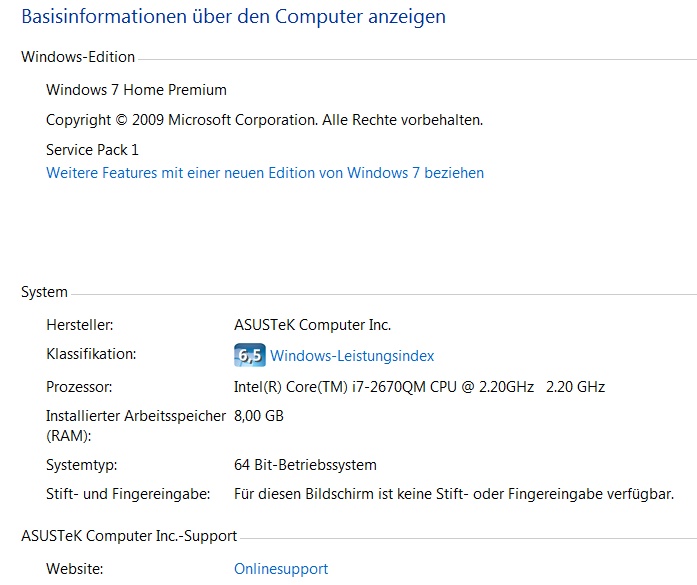Click the Prozessor label
The height and width of the screenshot is (585, 697).
[79, 387]
